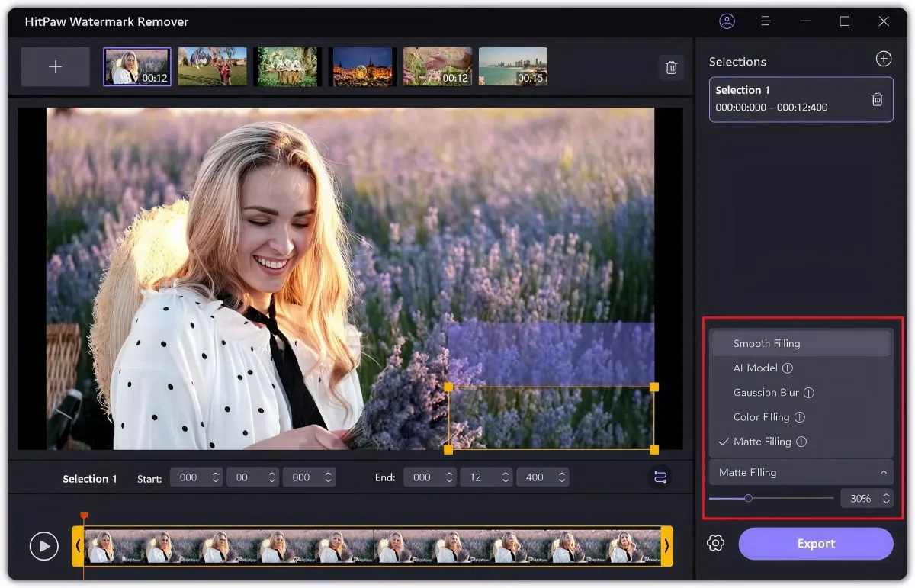
Task: Open the Start milliseconds stepper dropdown
Action: (x=328, y=477)
